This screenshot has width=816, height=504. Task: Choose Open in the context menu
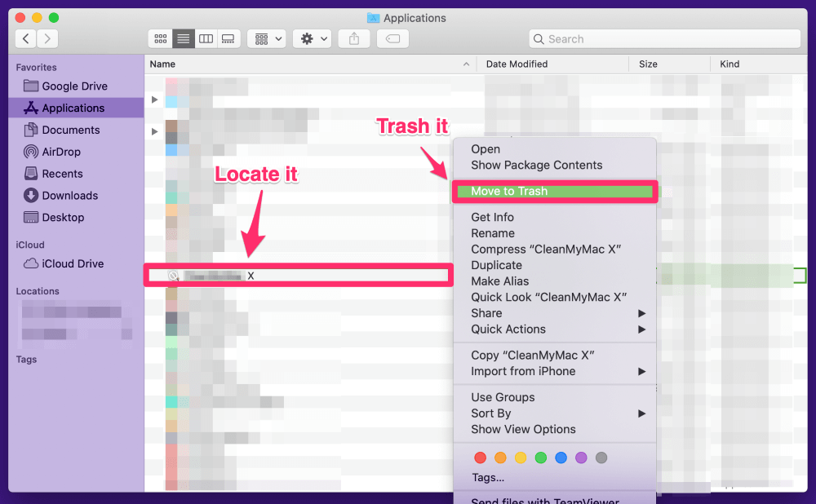pos(555,148)
